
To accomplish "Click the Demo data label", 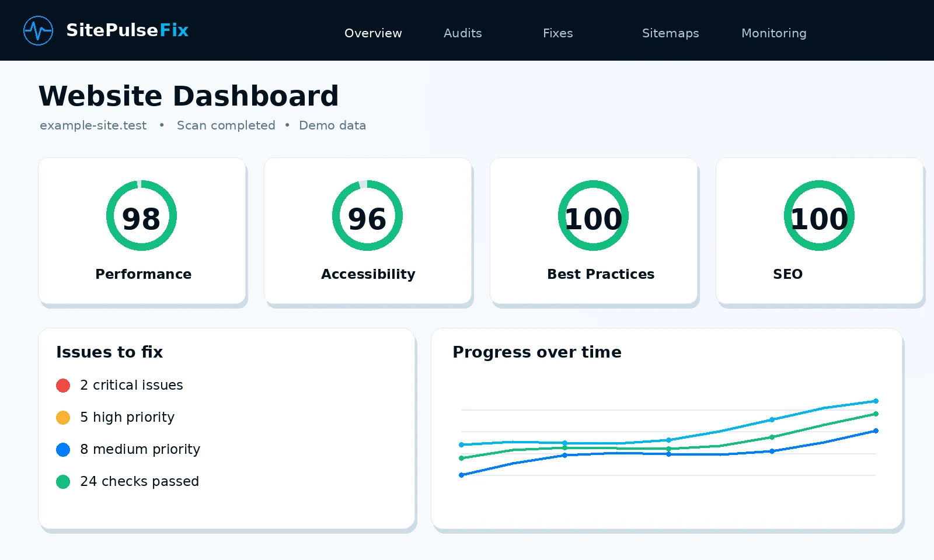I will click(332, 125).
